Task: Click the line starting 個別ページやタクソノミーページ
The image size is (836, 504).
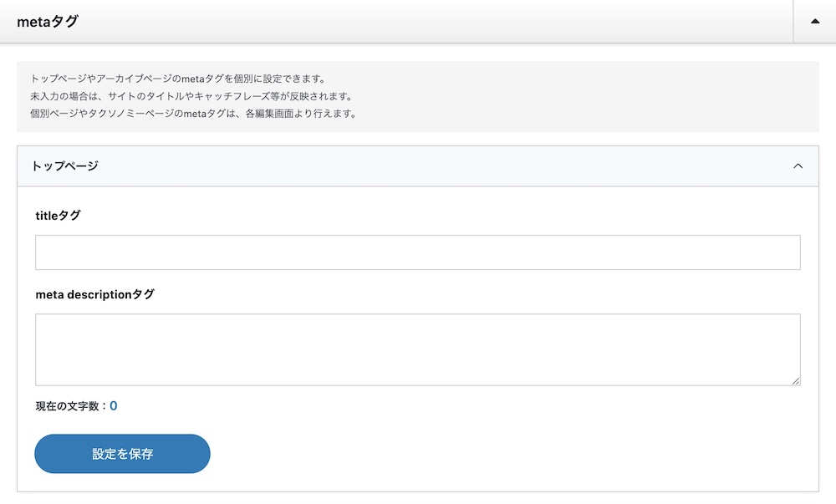Action: coord(194,114)
